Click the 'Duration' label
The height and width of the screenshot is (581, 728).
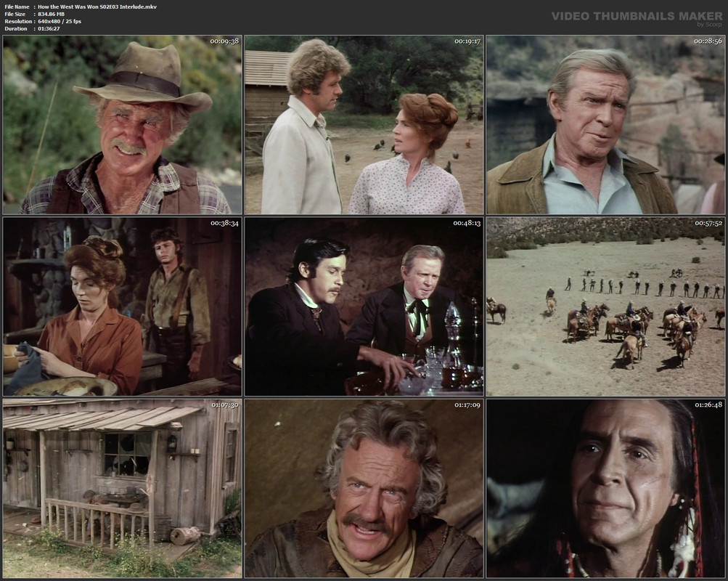click(16, 29)
